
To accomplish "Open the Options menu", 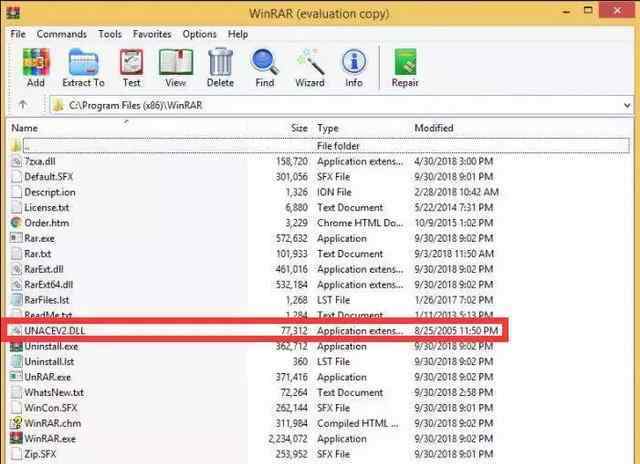I will tap(199, 34).
